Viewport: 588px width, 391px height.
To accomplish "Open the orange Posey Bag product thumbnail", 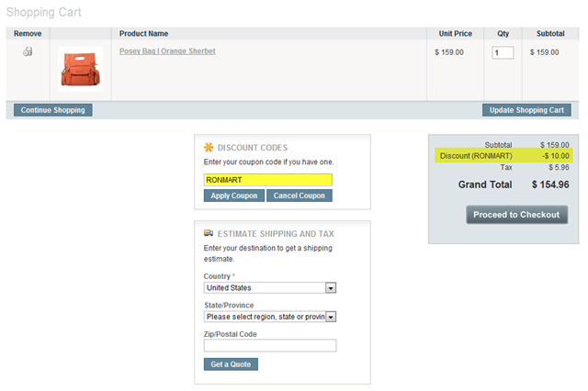I will click(x=80, y=70).
